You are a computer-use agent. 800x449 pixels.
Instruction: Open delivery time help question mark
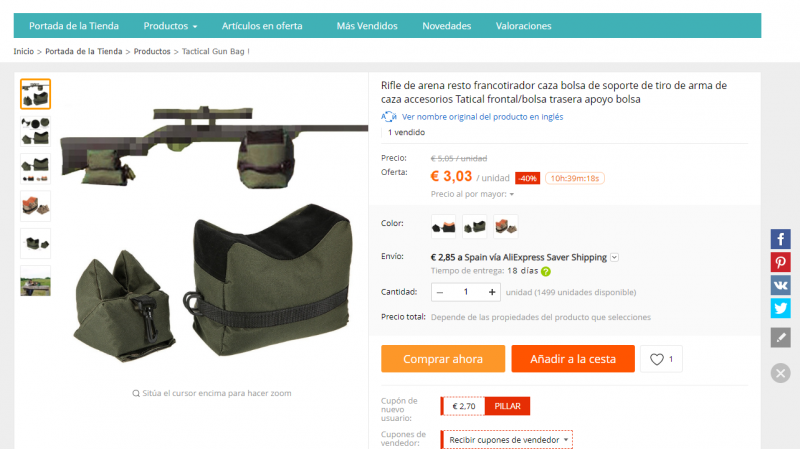tap(546, 271)
